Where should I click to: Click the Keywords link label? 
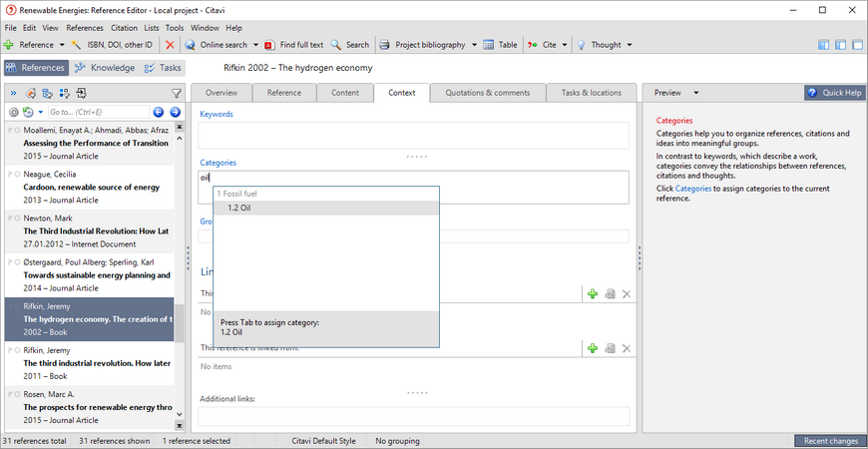[217, 114]
